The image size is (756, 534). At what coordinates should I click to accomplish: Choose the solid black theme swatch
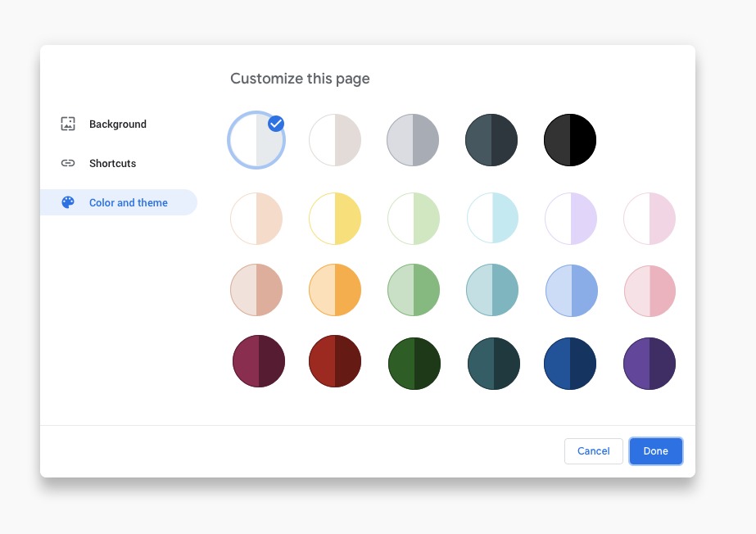pyautogui.click(x=570, y=140)
